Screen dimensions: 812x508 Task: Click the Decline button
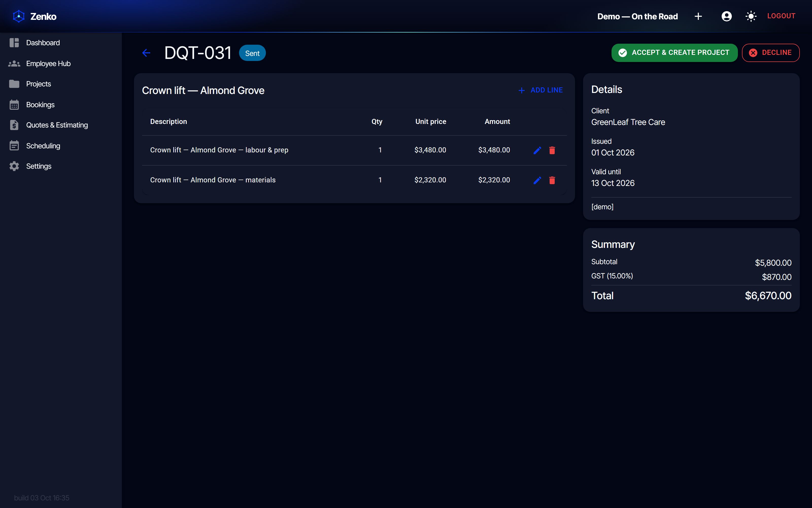[x=771, y=53]
